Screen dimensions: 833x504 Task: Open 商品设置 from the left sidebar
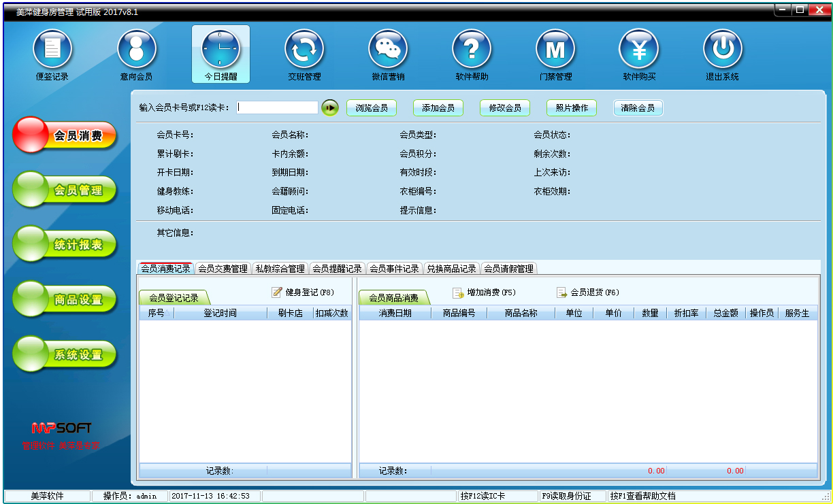click(65, 299)
